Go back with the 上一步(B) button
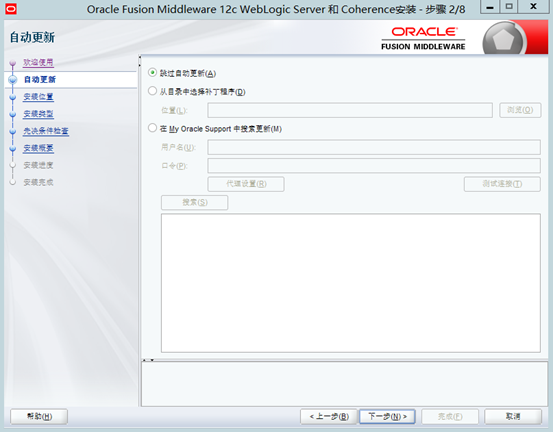The height and width of the screenshot is (432, 553). [329, 416]
